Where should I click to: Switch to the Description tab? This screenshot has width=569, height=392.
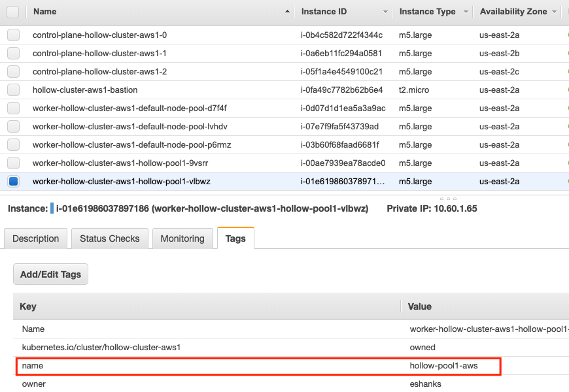click(x=36, y=238)
